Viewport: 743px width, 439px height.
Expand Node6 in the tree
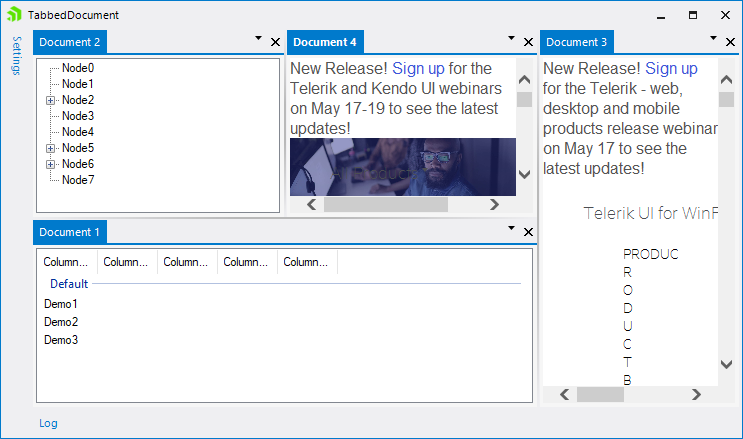click(50, 164)
